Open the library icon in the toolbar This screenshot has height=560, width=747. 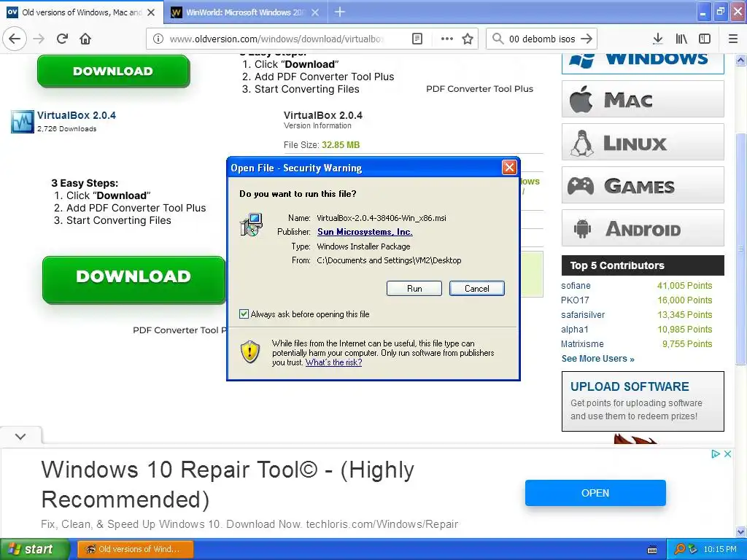point(681,39)
